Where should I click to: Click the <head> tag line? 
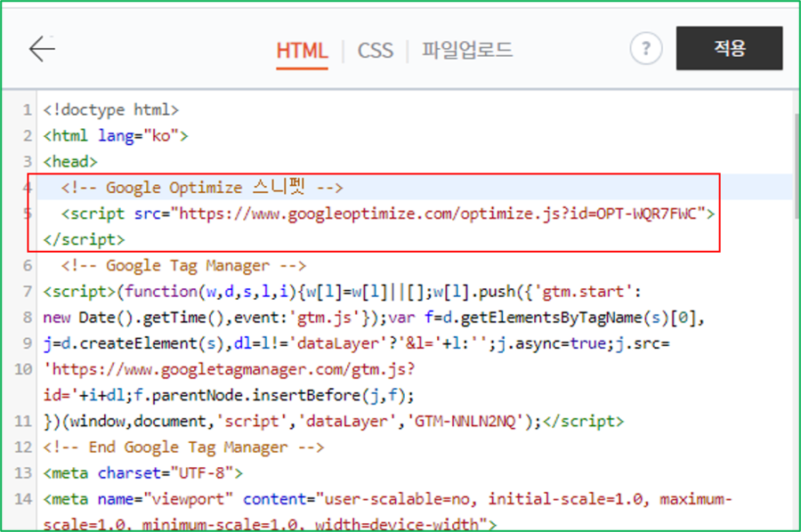tap(70, 162)
